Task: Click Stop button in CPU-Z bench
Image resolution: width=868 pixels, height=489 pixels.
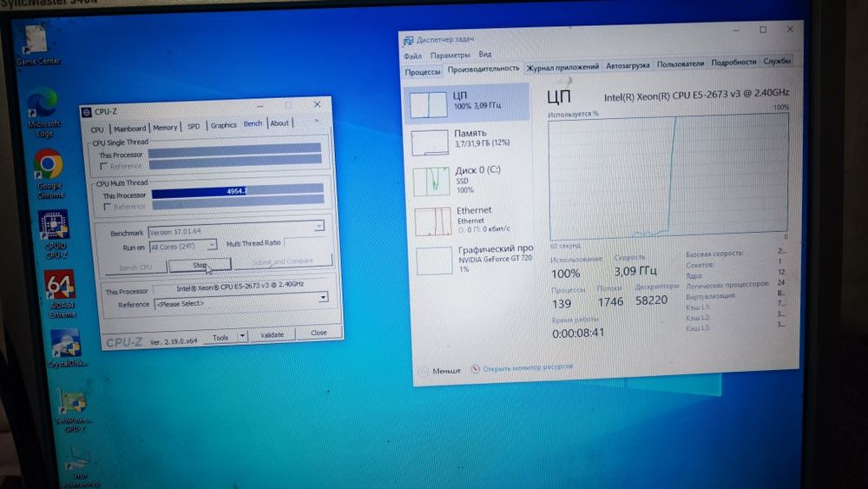Action: (x=200, y=265)
